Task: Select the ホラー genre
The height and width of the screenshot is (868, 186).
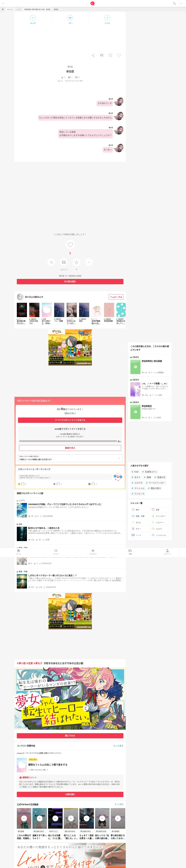Action: pos(140,529)
